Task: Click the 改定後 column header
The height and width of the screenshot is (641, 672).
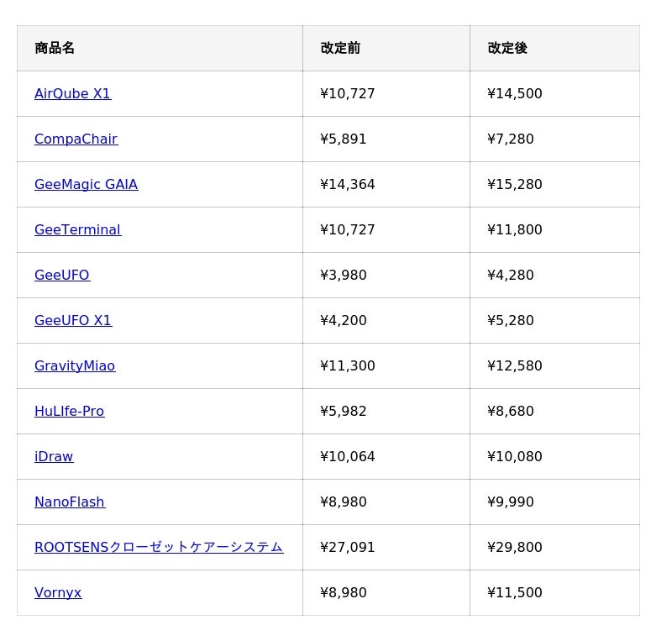Action: (507, 48)
